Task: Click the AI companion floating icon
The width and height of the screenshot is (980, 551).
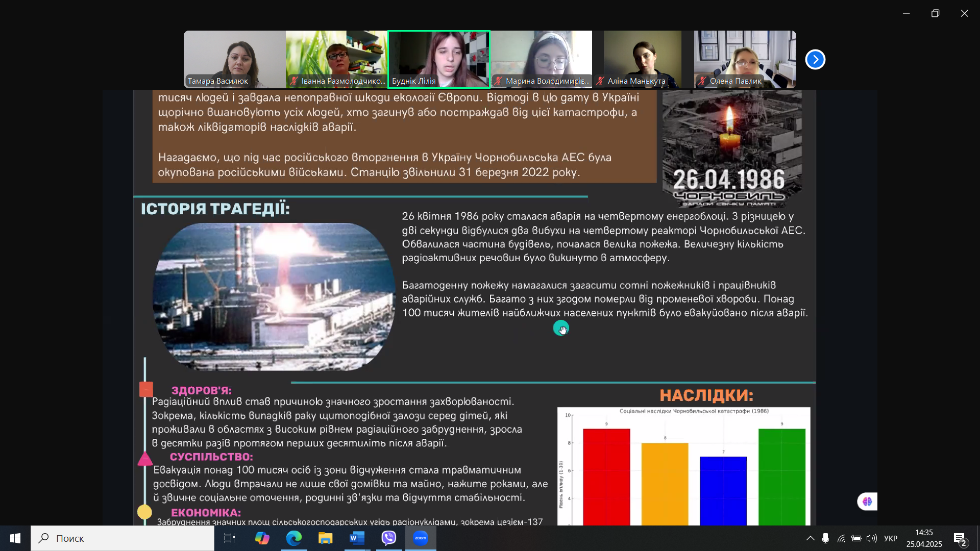Action: [x=867, y=502]
